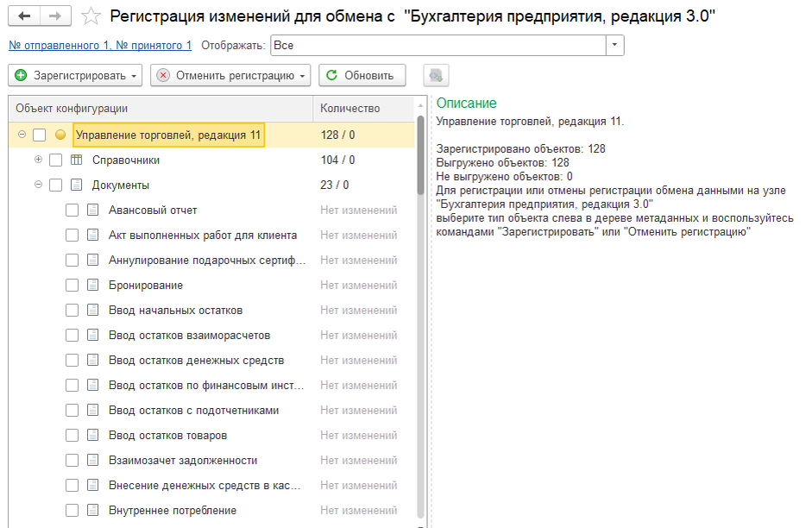The width and height of the screenshot is (812, 528).
Task: Check the Ввод остатков по финансовым инст… checkbox
Action: tap(72, 385)
